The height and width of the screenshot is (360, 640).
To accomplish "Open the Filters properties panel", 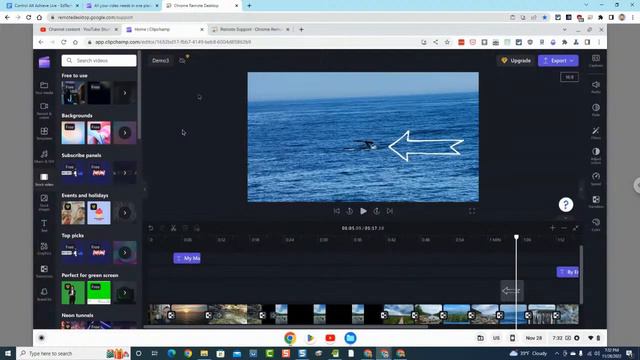I will pos(596,133).
